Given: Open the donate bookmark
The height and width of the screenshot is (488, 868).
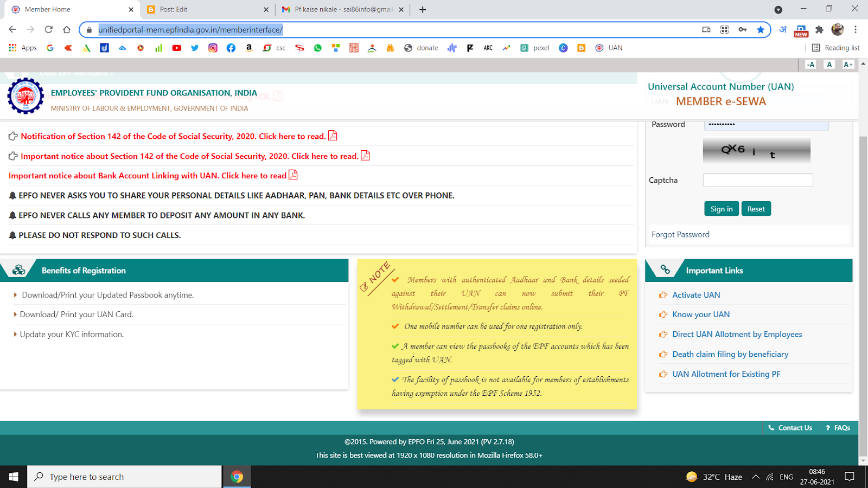Looking at the screenshot, I should pyautogui.click(x=421, y=48).
